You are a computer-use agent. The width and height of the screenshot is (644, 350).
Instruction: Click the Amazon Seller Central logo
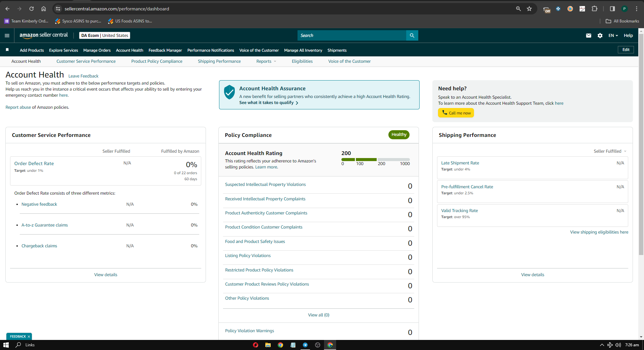click(x=44, y=35)
